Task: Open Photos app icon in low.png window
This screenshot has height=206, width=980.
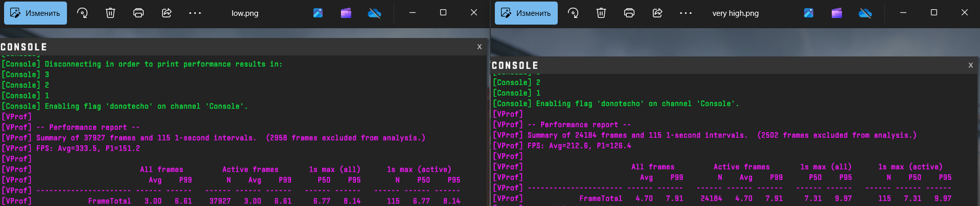Action: coord(318,13)
